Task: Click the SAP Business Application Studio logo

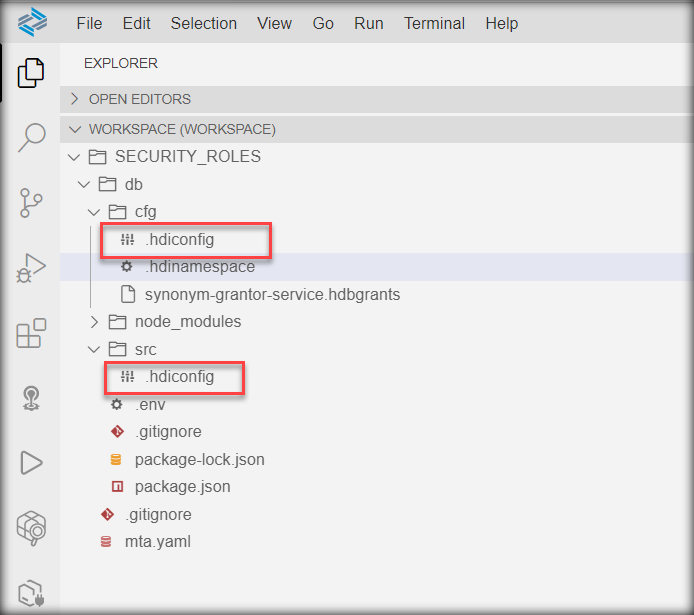Action: [x=32, y=22]
